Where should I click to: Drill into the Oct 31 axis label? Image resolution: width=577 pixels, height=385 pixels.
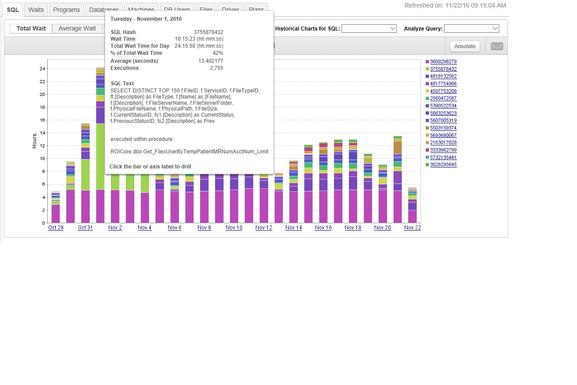click(85, 228)
